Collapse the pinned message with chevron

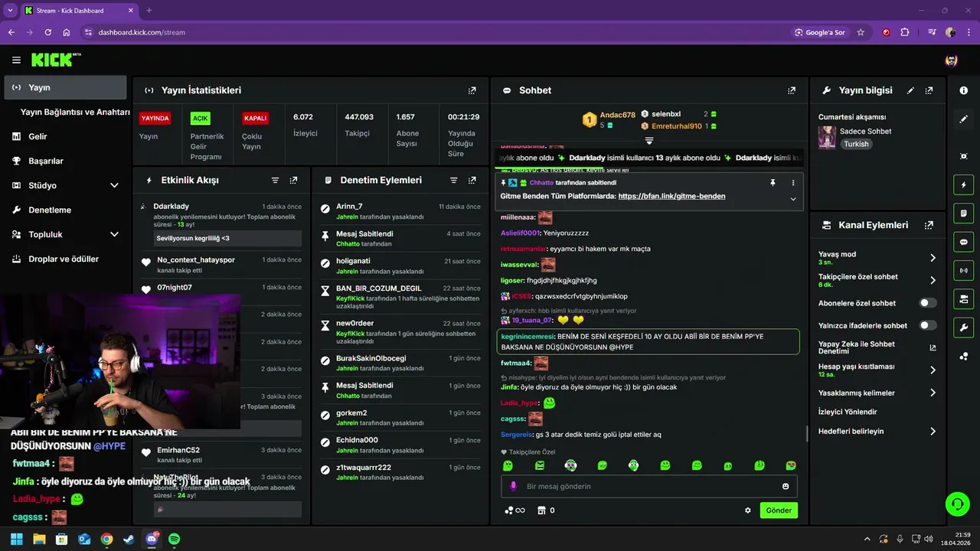792,199
